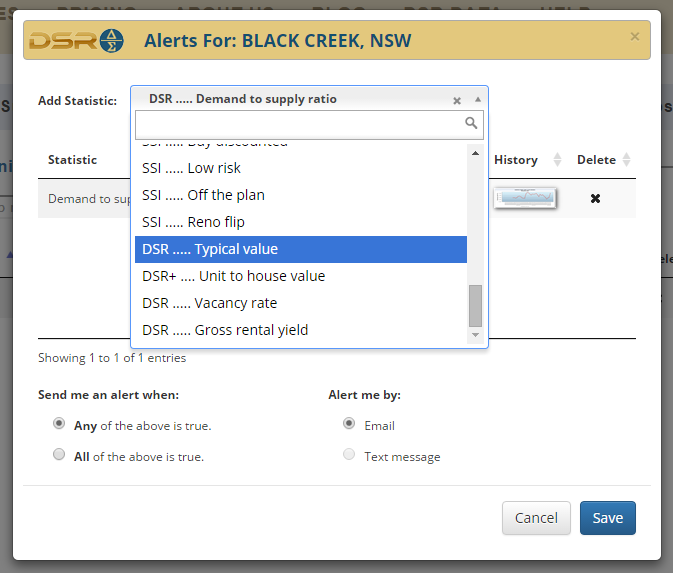The width and height of the screenshot is (673, 573).
Task: Click scrollbar up arrow in dropdown list
Action: [475, 153]
